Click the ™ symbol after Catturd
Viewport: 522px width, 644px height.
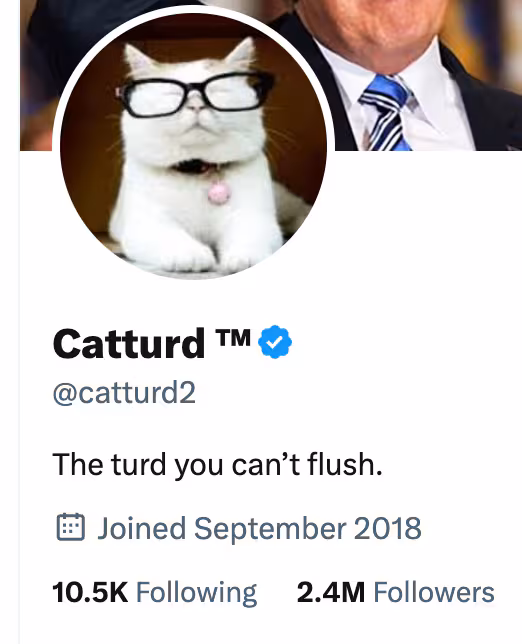pyautogui.click(x=233, y=338)
